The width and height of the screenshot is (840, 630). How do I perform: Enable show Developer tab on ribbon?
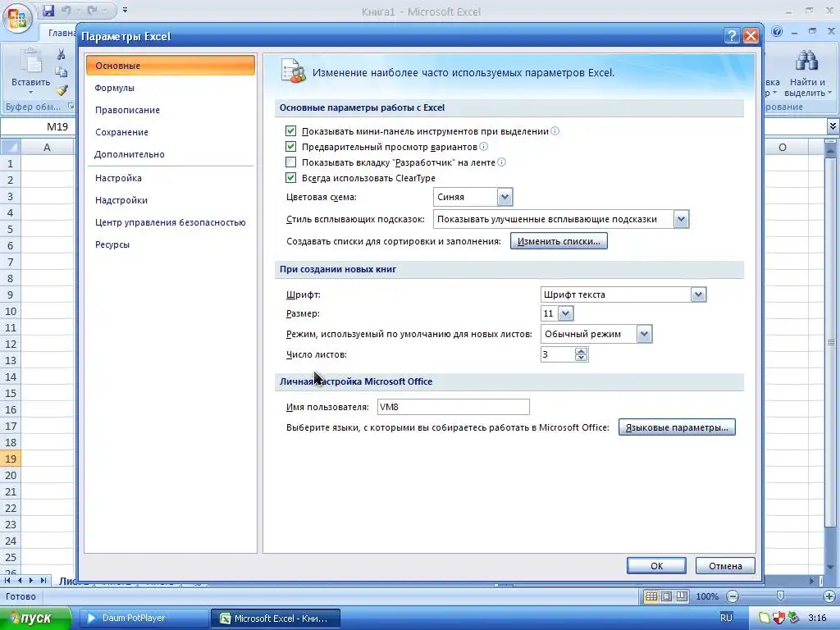291,162
